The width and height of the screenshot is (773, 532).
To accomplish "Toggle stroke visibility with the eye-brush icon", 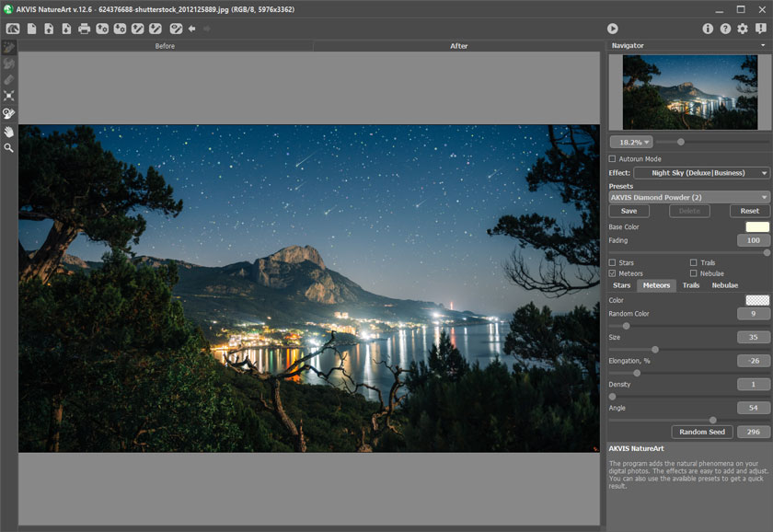I will click(x=176, y=29).
